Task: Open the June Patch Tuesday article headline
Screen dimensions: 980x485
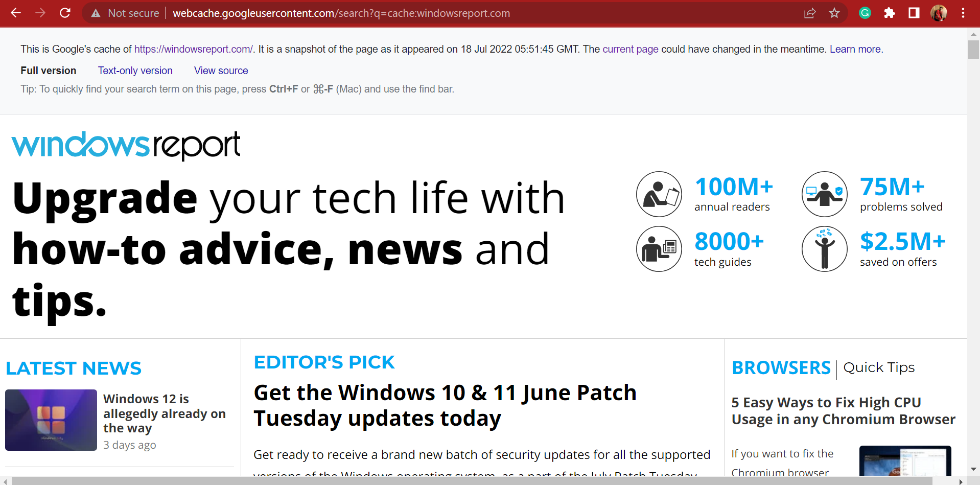Action: click(445, 405)
